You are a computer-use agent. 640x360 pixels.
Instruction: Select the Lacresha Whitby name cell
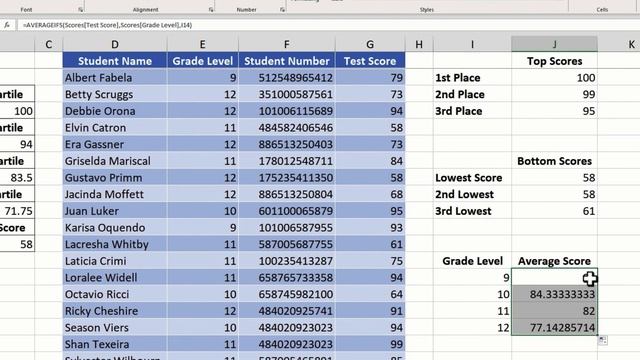click(115, 244)
